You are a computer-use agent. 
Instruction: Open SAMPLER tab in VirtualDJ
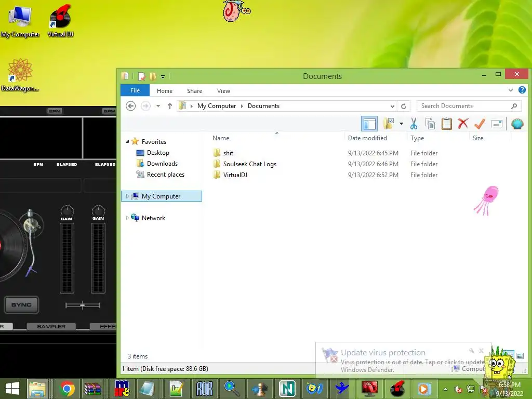[x=51, y=326]
